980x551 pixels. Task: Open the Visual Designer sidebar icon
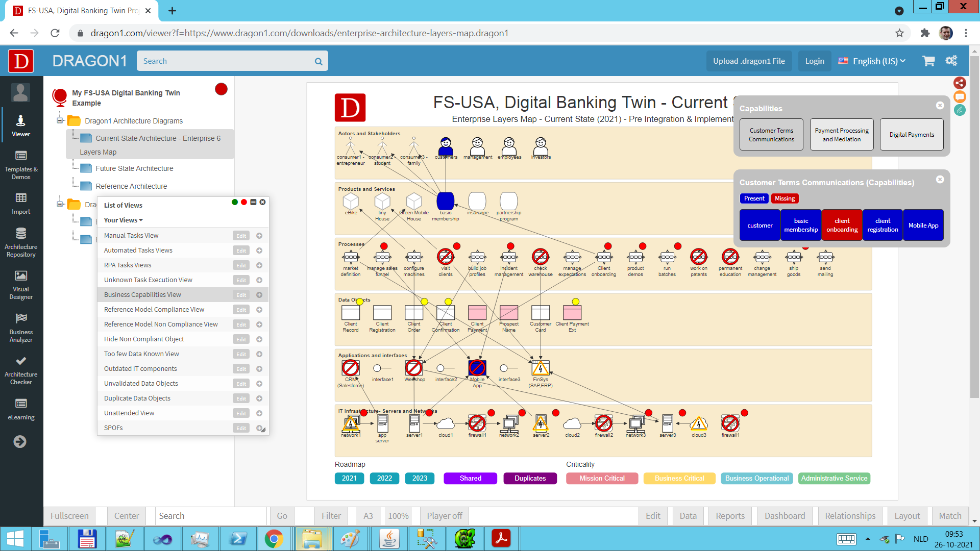[21, 285]
